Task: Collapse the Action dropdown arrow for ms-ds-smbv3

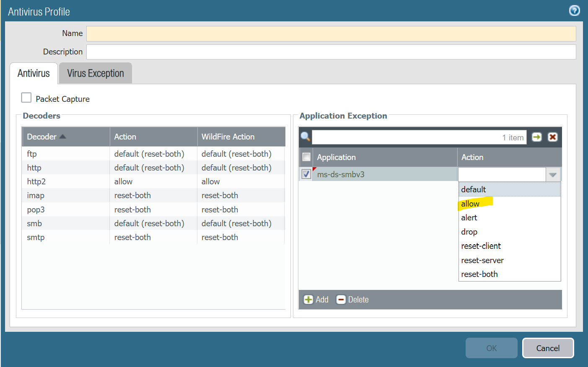Action: point(553,174)
